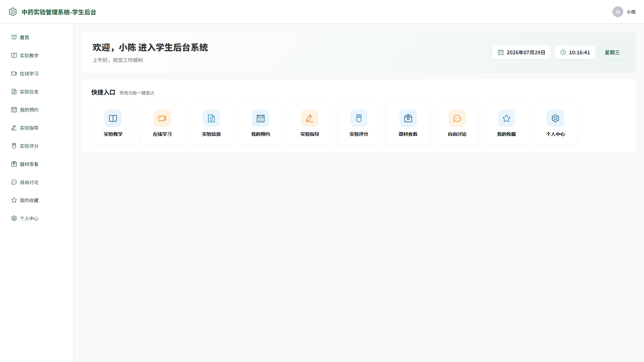Open the 实验评分 medal card icon
Screen dimensions: 644x362
pos(359,118)
